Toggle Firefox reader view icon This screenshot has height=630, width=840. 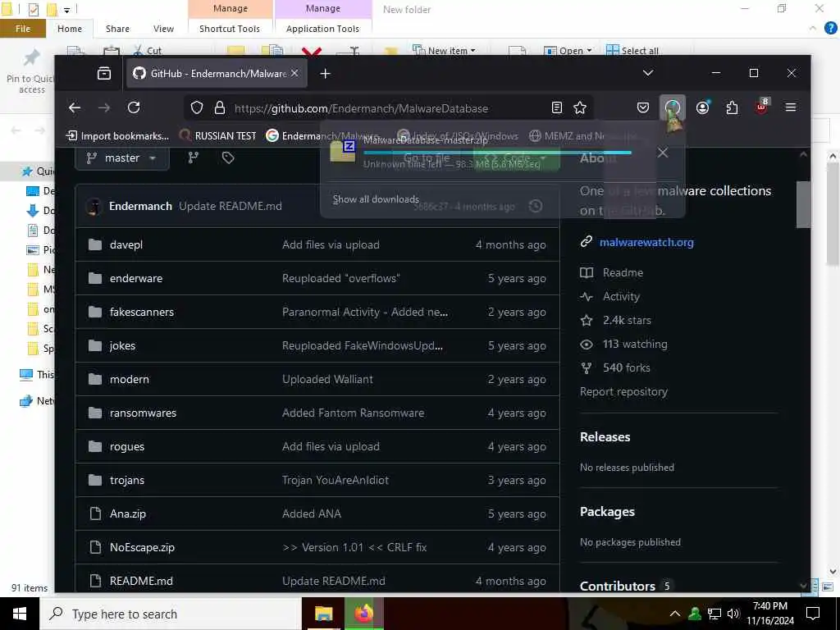tap(557, 107)
